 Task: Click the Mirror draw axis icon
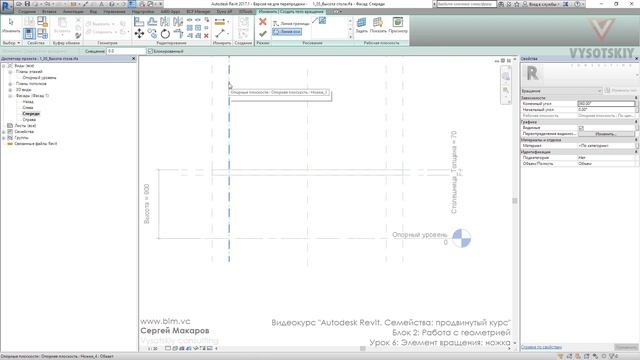pos(178,22)
